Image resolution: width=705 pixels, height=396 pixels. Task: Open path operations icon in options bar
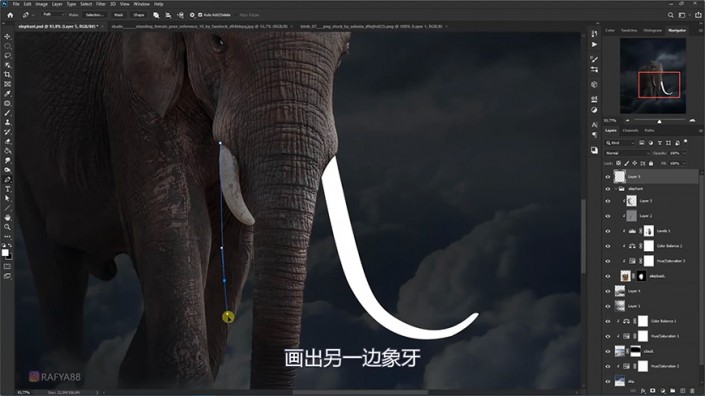pyautogui.click(x=156, y=15)
